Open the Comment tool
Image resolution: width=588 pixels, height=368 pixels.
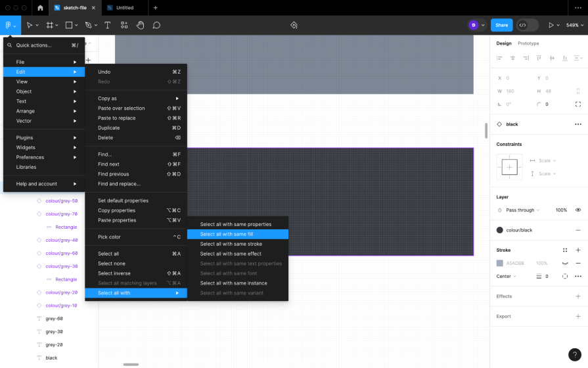156,25
